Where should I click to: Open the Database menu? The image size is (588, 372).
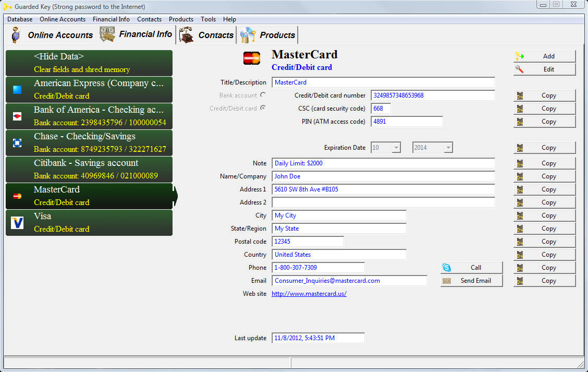(x=20, y=19)
